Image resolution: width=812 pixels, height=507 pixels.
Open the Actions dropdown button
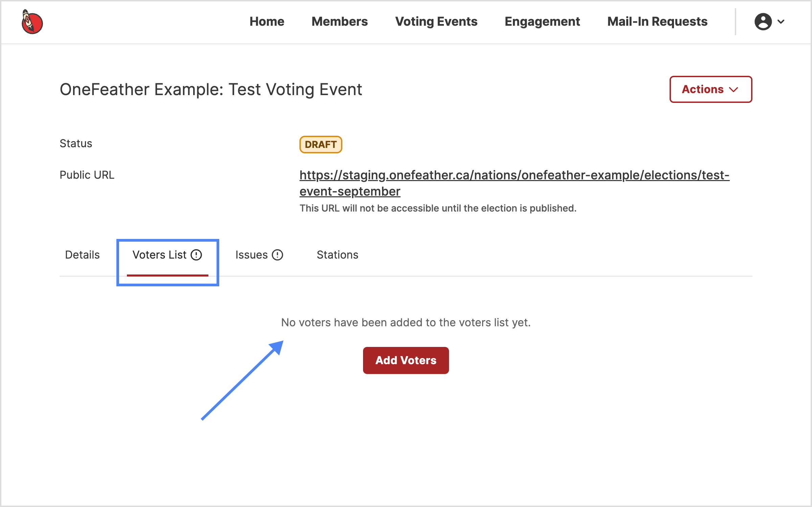[x=710, y=89]
